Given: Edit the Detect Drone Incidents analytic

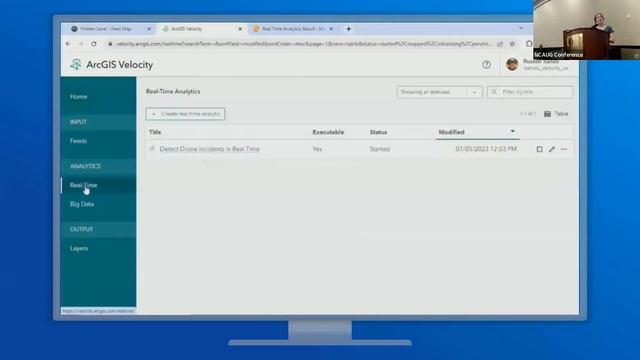Looking at the screenshot, I should pos(552,149).
